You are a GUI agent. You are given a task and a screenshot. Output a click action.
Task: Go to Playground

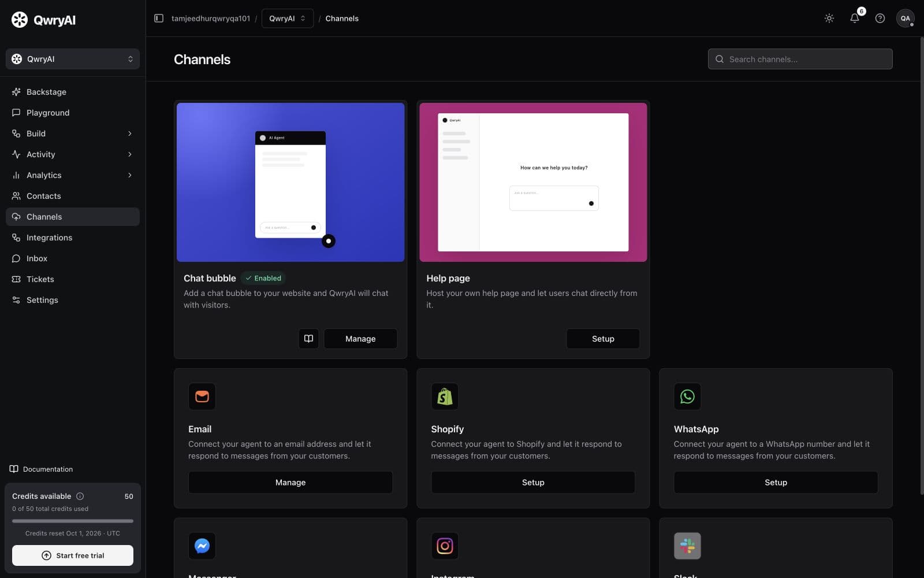(73, 113)
